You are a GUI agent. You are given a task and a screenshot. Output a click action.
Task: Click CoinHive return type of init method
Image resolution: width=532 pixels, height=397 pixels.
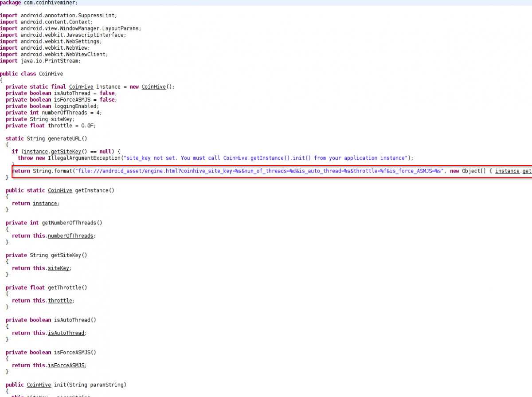click(x=38, y=385)
